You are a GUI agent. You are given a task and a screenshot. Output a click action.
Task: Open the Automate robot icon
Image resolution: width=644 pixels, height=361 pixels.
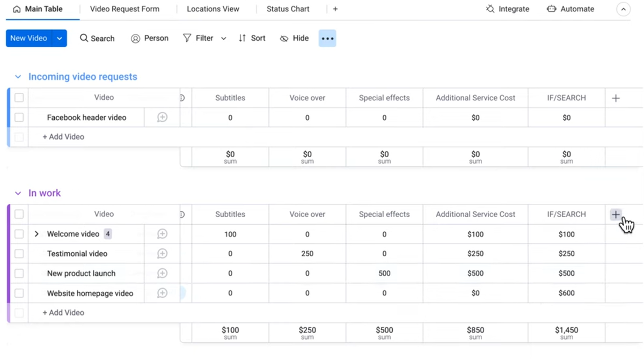551,9
